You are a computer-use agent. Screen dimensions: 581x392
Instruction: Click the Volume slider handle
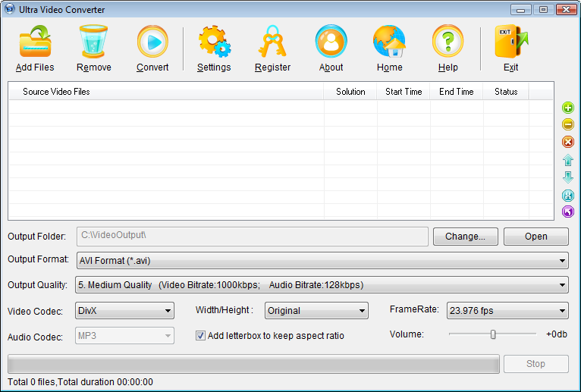493,334
